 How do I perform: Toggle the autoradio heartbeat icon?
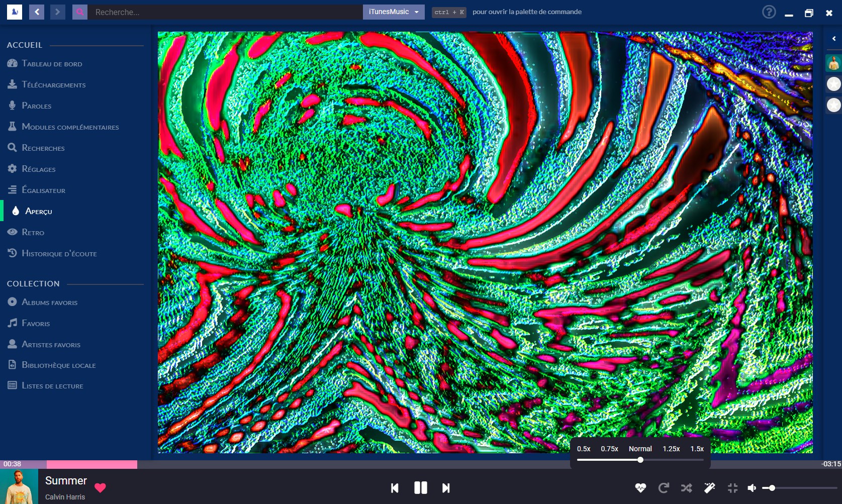click(640, 488)
